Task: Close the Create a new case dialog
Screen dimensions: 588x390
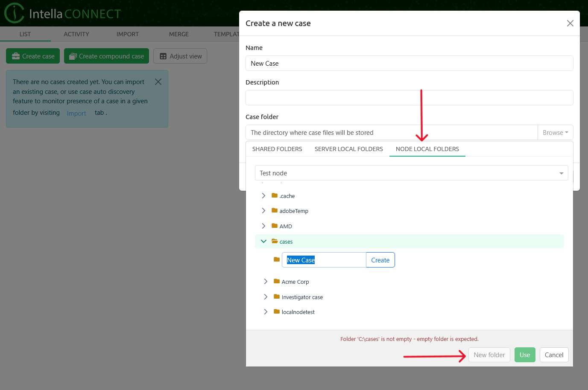Action: 570,23
